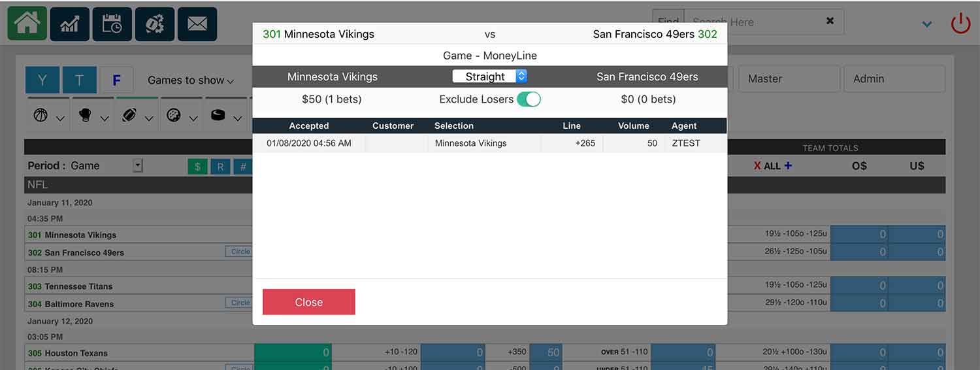Click the green dollar sign view button
This screenshot has width=980, height=370.
pyautogui.click(x=197, y=167)
